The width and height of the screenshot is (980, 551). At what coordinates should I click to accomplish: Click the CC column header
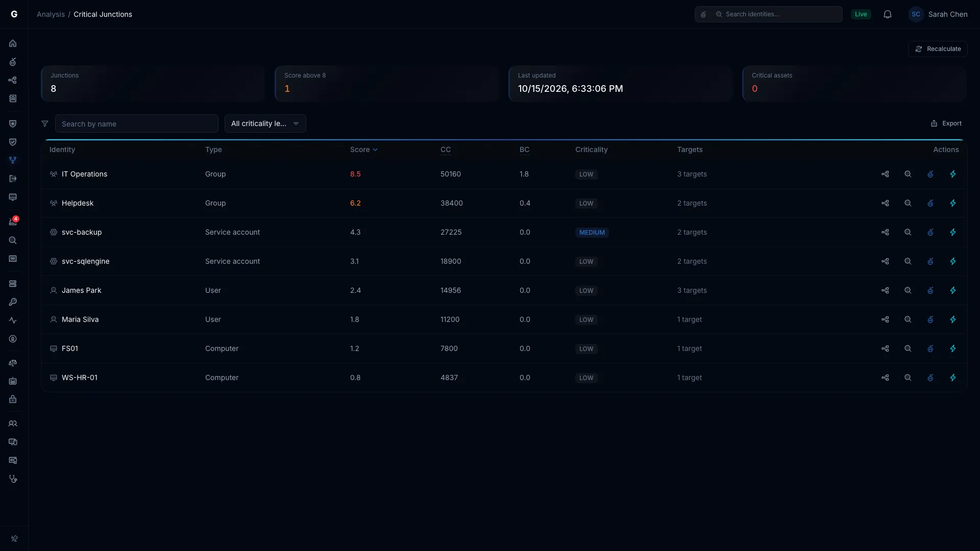click(446, 149)
